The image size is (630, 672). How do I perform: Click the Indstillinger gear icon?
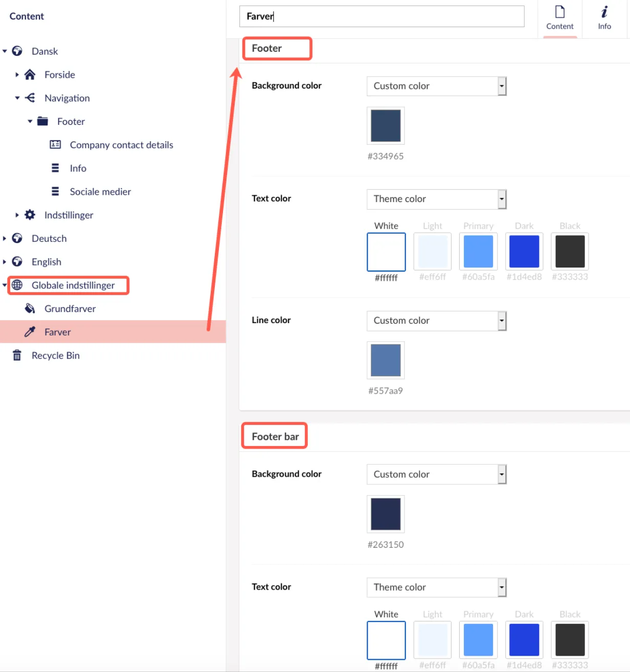pyautogui.click(x=30, y=215)
